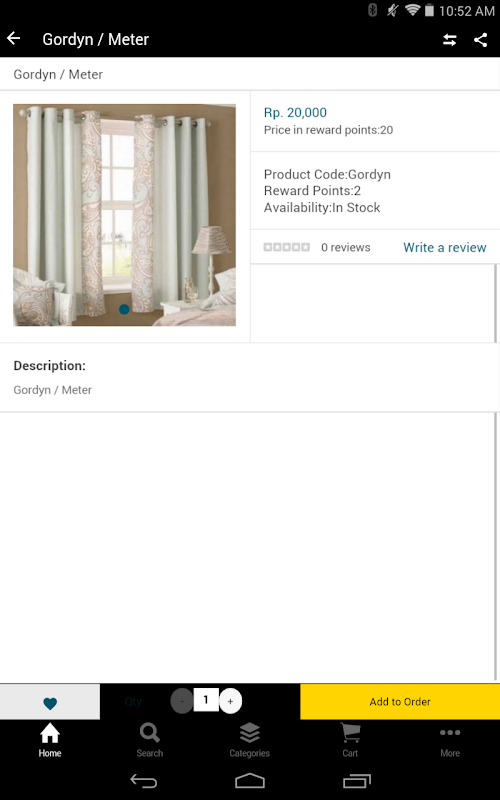Screen dimensions: 500x800
Task: Select the image pager dot indicator
Action: [124, 309]
